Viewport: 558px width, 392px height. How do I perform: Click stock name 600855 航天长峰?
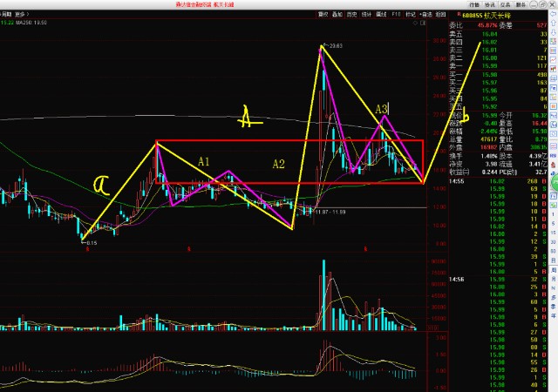tap(487, 16)
